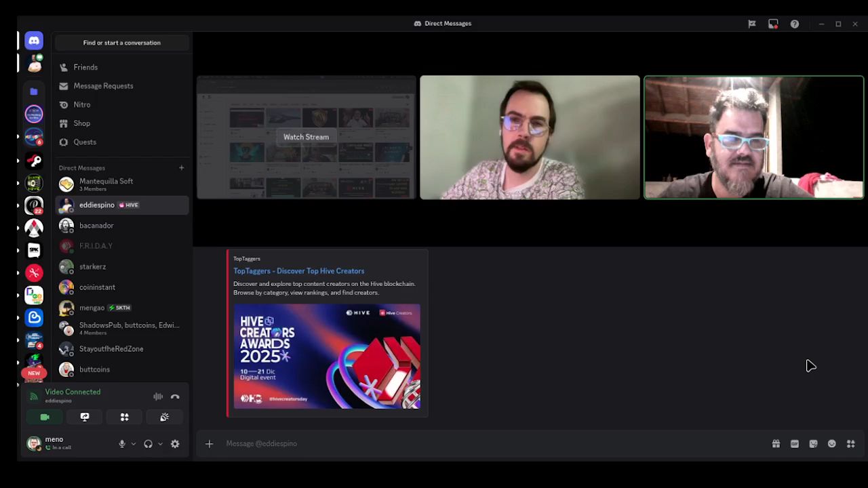Image resolution: width=868 pixels, height=488 pixels.
Task: Click Find or start a conversation
Action: click(x=122, y=43)
